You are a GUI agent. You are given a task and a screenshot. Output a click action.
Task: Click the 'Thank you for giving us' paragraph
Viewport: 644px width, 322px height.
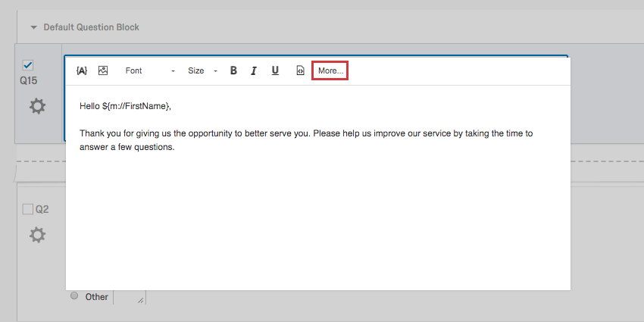(x=306, y=140)
